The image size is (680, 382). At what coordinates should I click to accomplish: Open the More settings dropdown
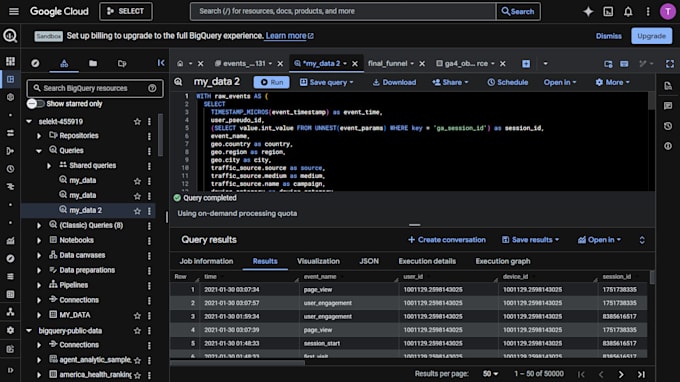tap(612, 82)
